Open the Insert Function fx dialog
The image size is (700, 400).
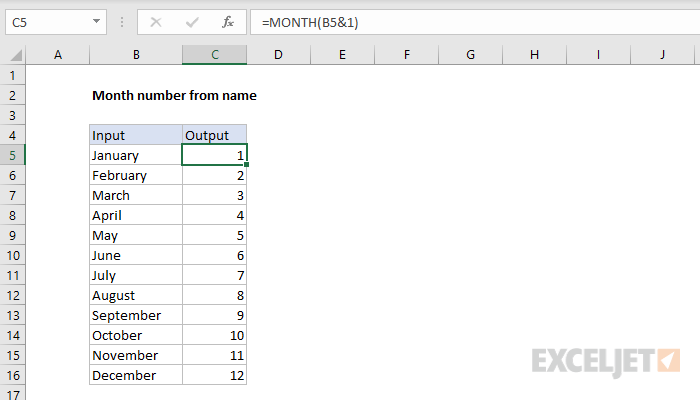coord(228,22)
